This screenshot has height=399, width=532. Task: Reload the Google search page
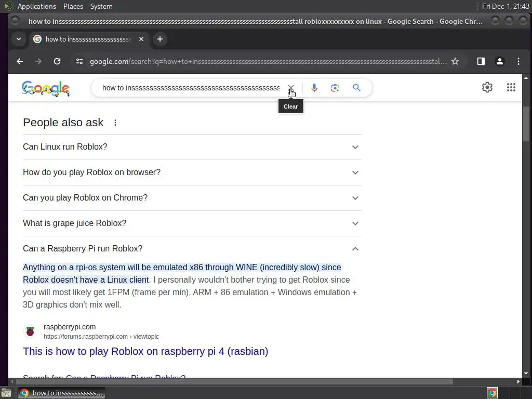(57, 61)
